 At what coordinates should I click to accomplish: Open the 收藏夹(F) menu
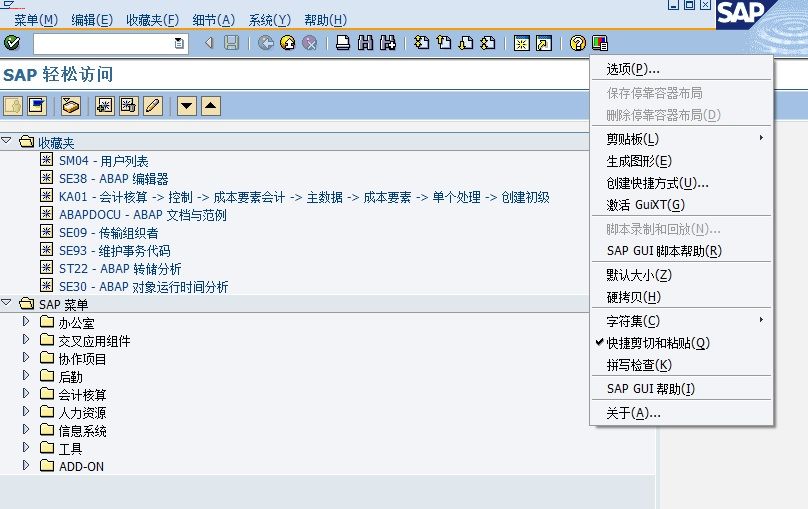pyautogui.click(x=153, y=20)
